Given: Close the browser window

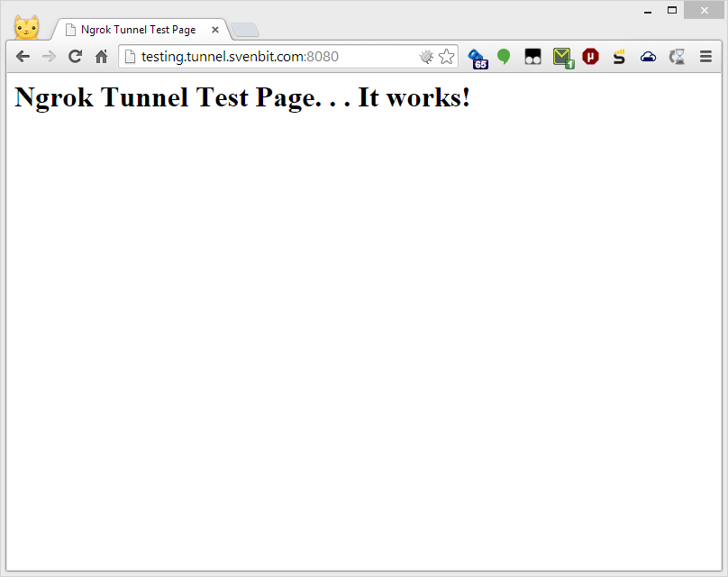Looking at the screenshot, I should pyautogui.click(x=704, y=10).
